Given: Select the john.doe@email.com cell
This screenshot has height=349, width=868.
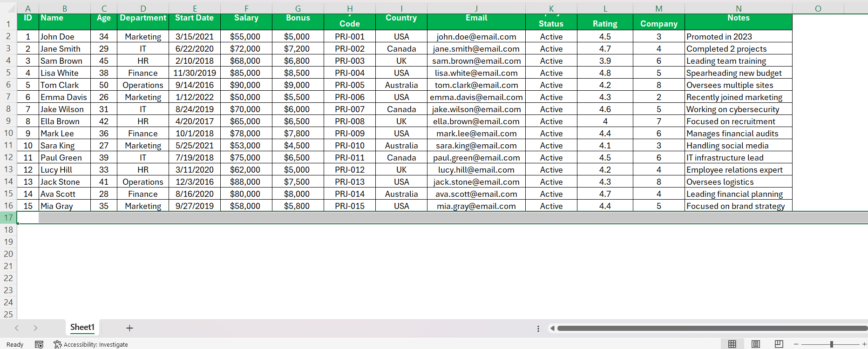Looking at the screenshot, I should [x=476, y=36].
